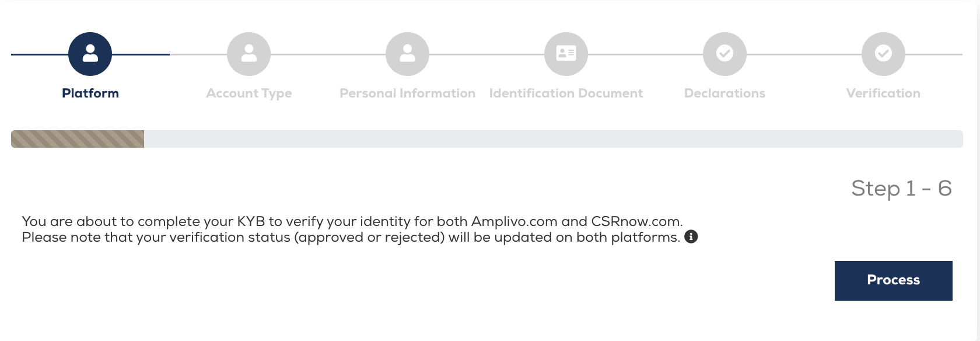
Task: Click the CSRnow.com text in notice
Action: 636,222
